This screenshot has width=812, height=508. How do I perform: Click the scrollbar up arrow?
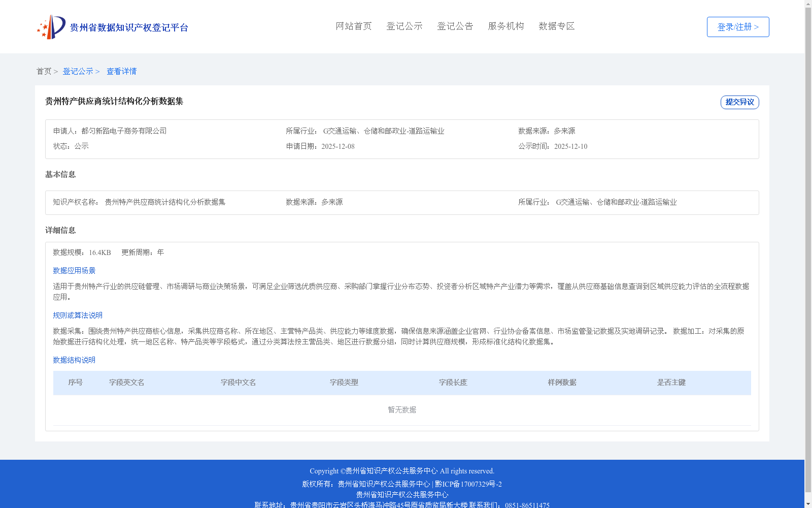pos(808,4)
